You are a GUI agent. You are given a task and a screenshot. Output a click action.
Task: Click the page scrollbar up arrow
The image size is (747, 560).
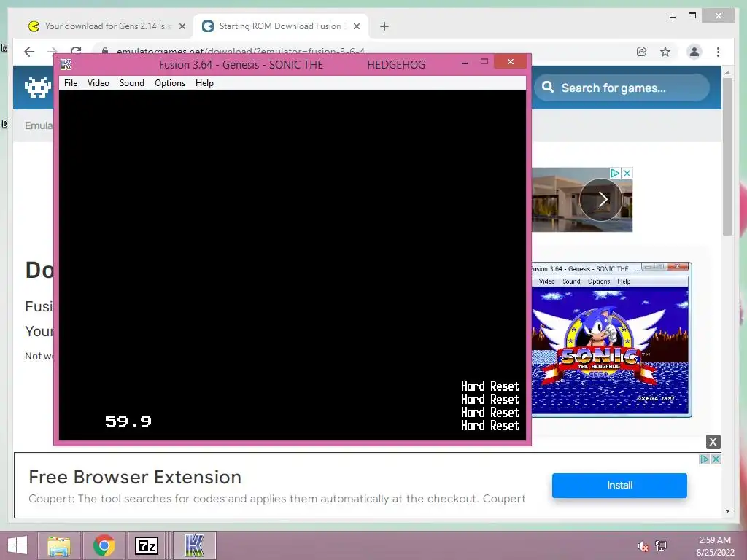click(x=727, y=72)
